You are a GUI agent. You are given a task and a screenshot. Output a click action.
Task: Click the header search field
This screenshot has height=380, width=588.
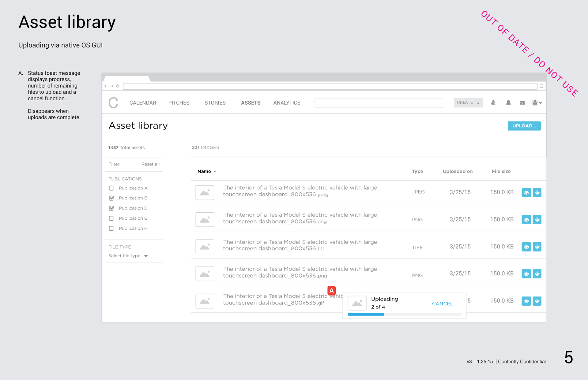(379, 103)
